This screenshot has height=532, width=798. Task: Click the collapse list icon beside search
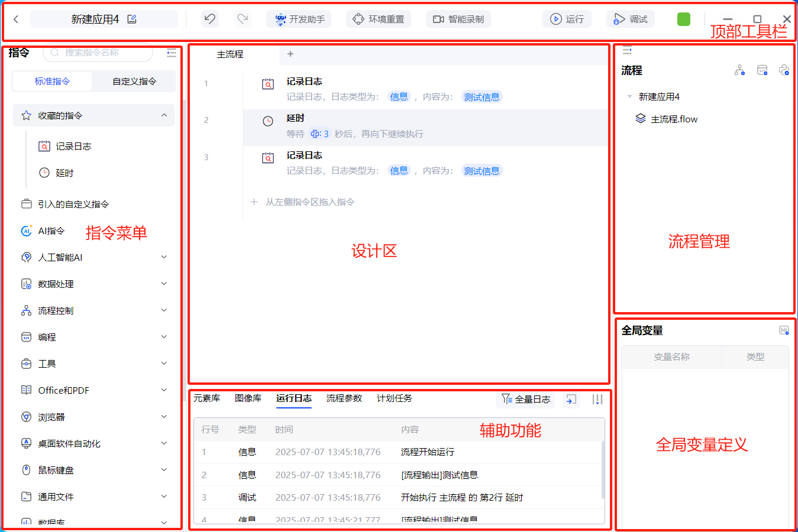point(172,53)
